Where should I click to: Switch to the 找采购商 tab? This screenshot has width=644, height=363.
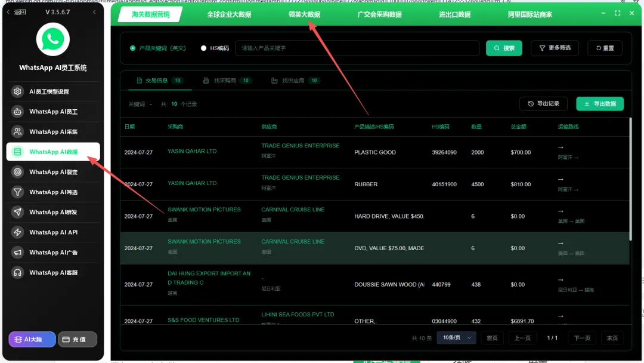227,81
